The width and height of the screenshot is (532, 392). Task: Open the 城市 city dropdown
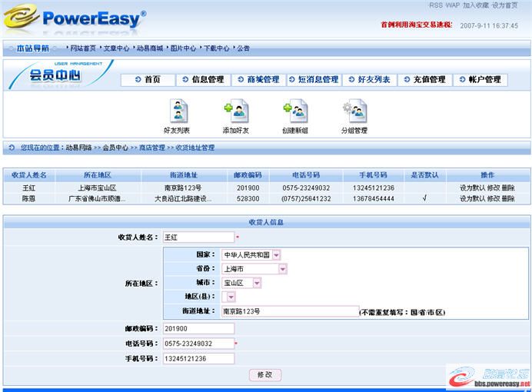[257, 283]
